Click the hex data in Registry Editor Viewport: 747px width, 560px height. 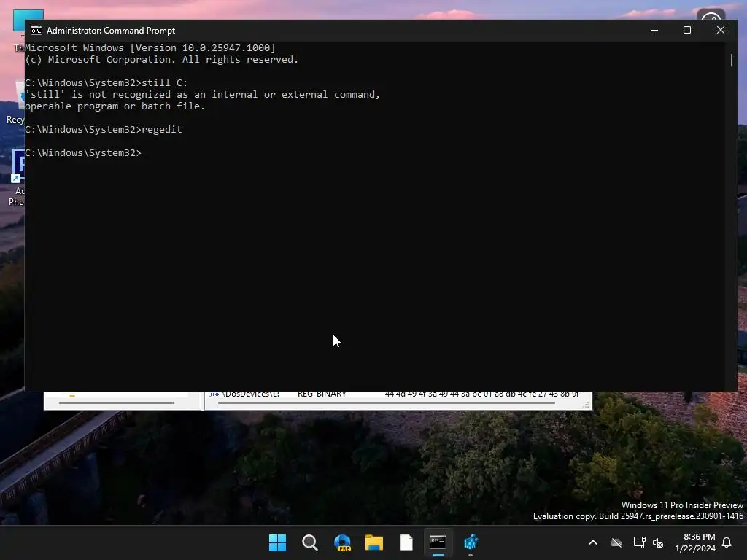pyautogui.click(x=481, y=394)
